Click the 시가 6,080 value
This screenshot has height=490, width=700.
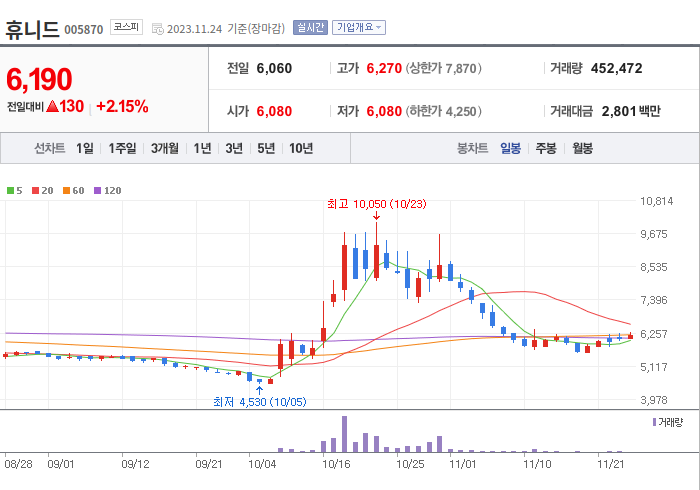(274, 111)
